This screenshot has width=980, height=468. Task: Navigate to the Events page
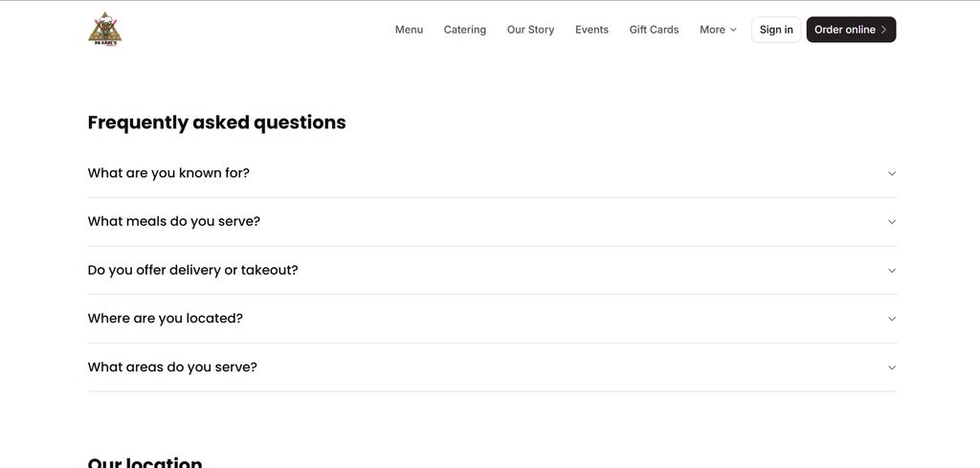591,30
